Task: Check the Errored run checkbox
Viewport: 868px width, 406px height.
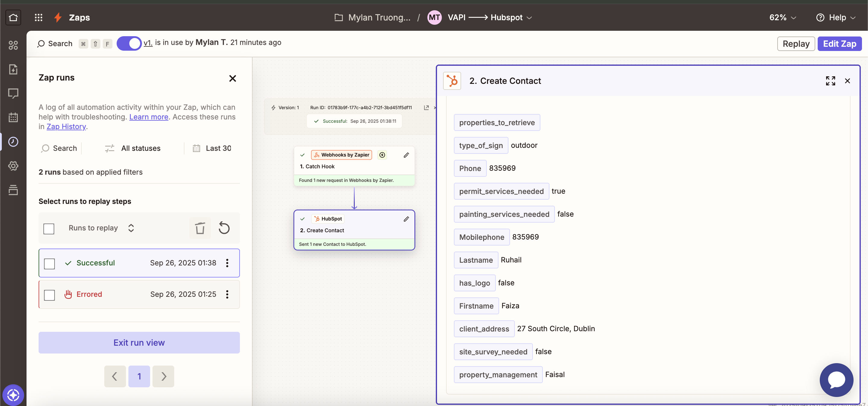Action: [x=49, y=295]
